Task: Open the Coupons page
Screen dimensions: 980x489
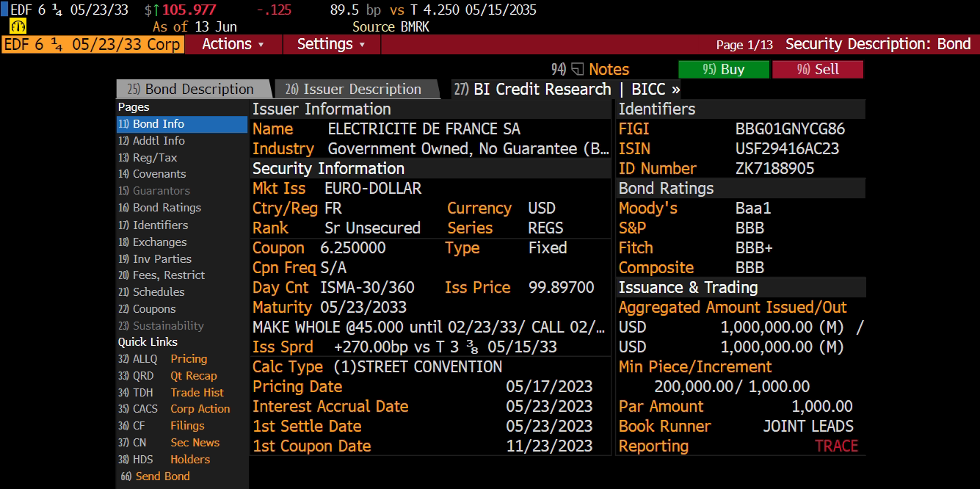Action: pos(147,309)
